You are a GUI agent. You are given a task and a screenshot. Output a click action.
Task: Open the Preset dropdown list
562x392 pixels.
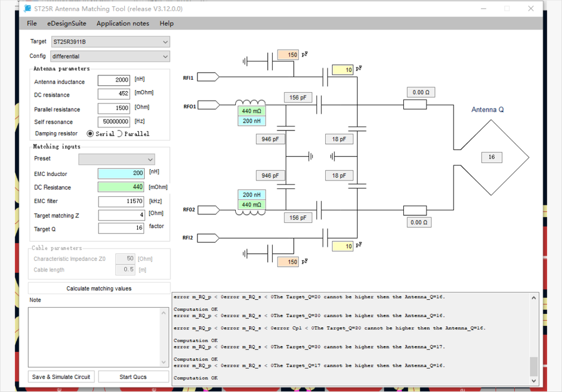(x=116, y=159)
